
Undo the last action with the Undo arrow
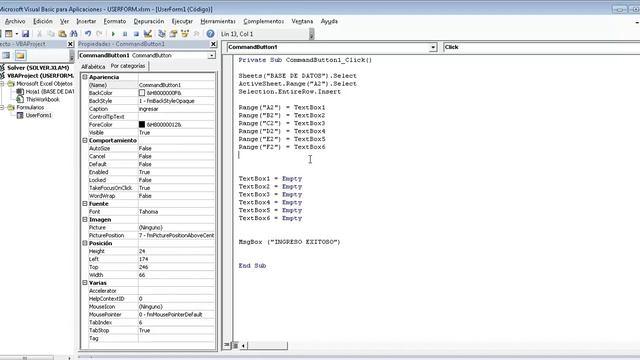click(88, 34)
